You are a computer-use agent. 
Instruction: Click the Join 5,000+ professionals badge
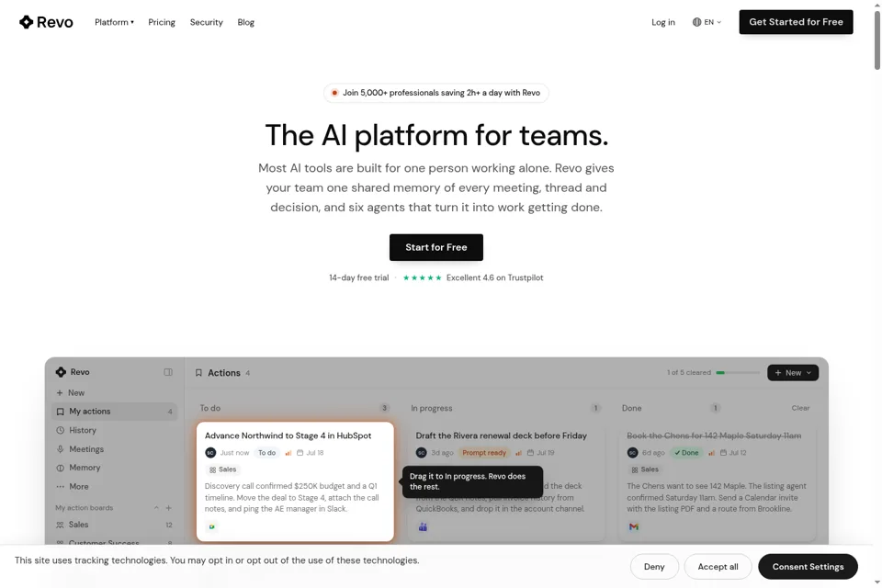tap(435, 93)
